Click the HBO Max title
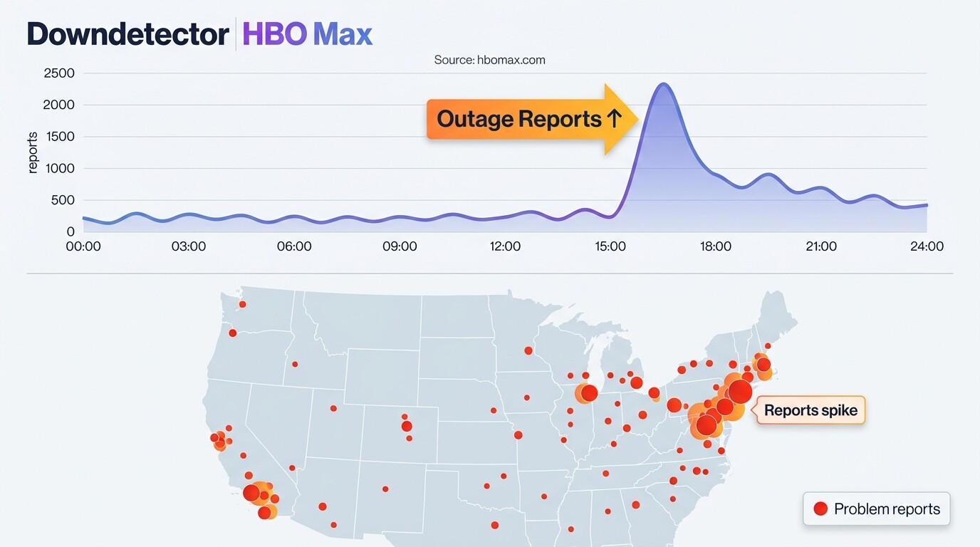 [x=307, y=33]
